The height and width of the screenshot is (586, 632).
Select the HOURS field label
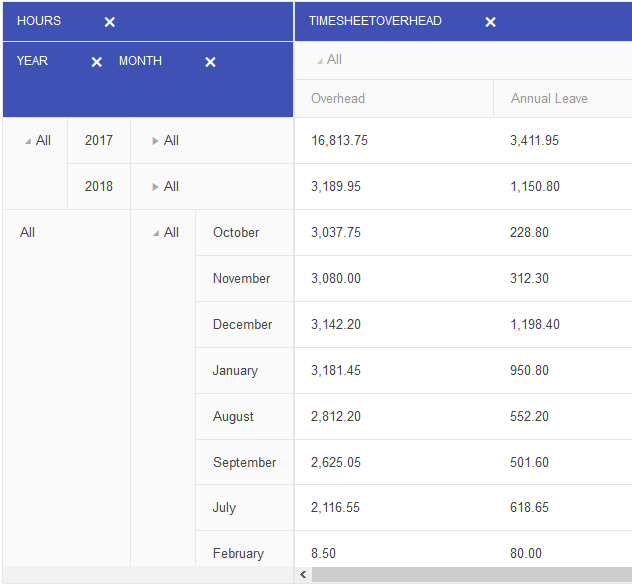pyautogui.click(x=39, y=21)
